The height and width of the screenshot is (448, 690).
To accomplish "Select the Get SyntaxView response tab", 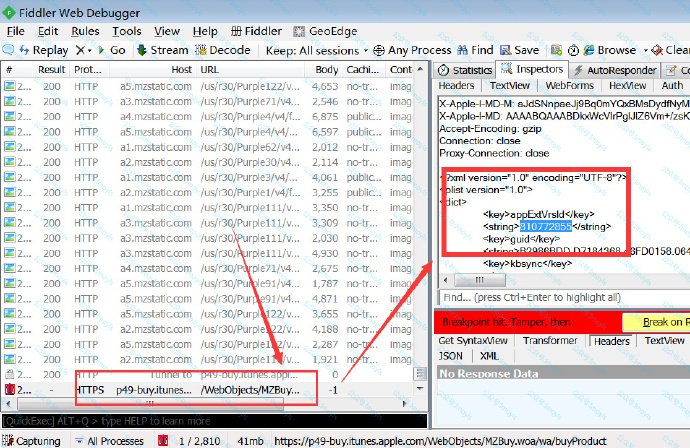I will (x=473, y=341).
